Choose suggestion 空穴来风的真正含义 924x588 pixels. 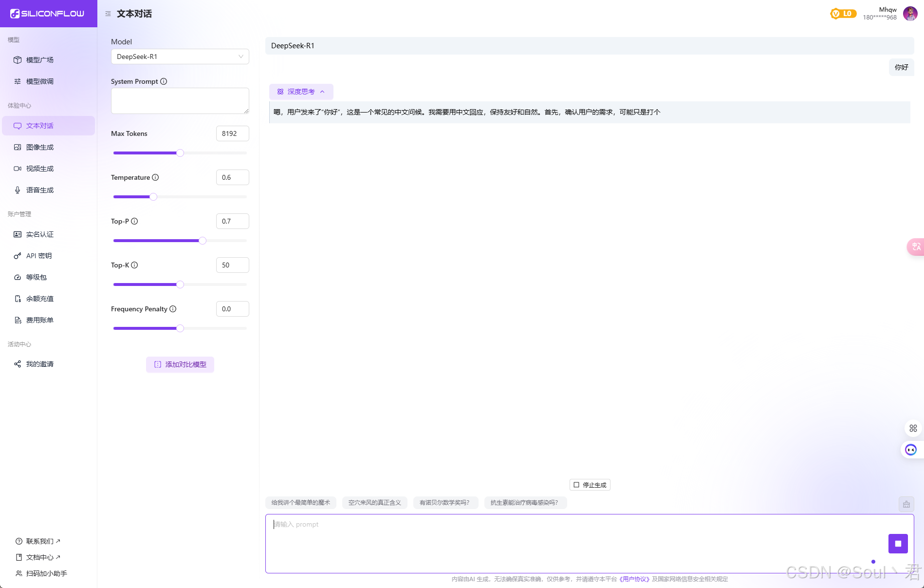point(375,503)
